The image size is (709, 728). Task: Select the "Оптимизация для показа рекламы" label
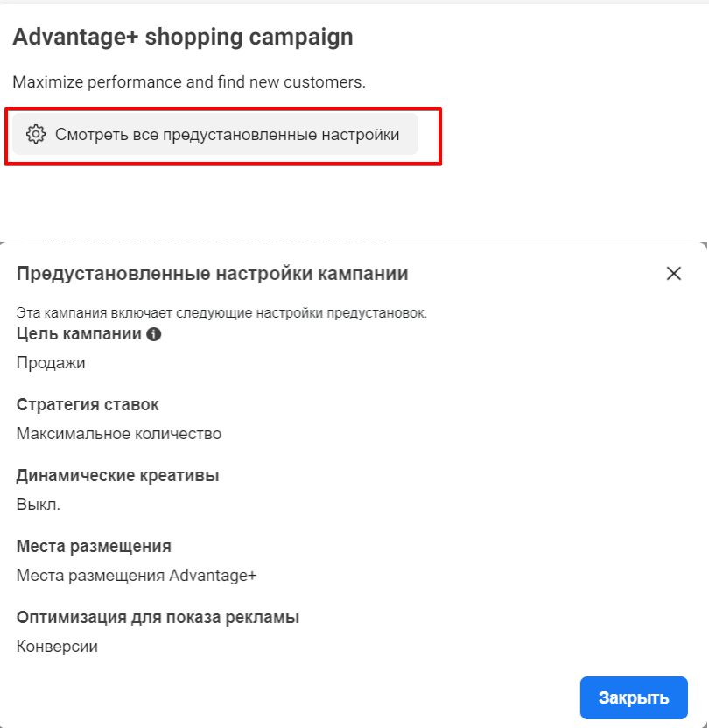[158, 618]
